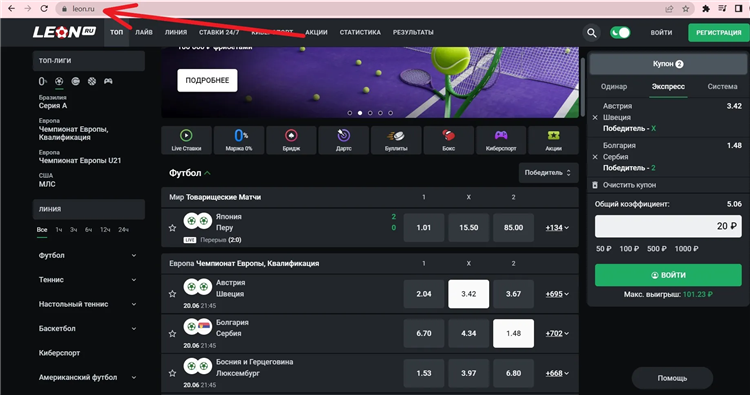The height and width of the screenshot is (395, 750).
Task: Open the search magnifier icon
Action: click(592, 33)
